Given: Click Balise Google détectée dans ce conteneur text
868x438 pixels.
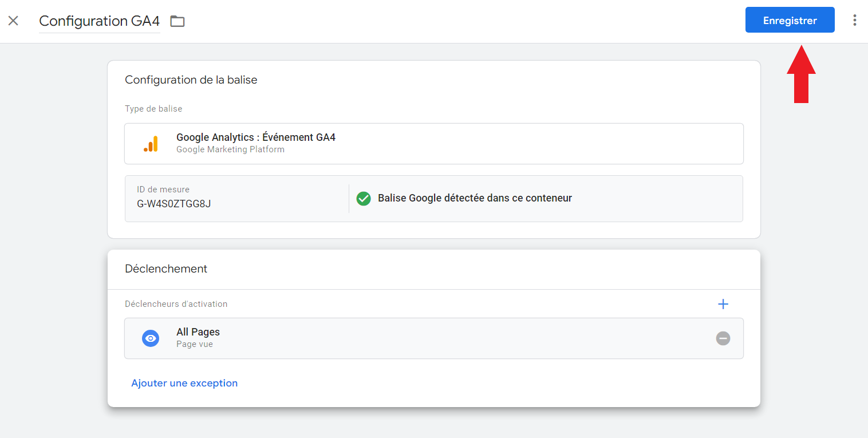Looking at the screenshot, I should (x=475, y=198).
